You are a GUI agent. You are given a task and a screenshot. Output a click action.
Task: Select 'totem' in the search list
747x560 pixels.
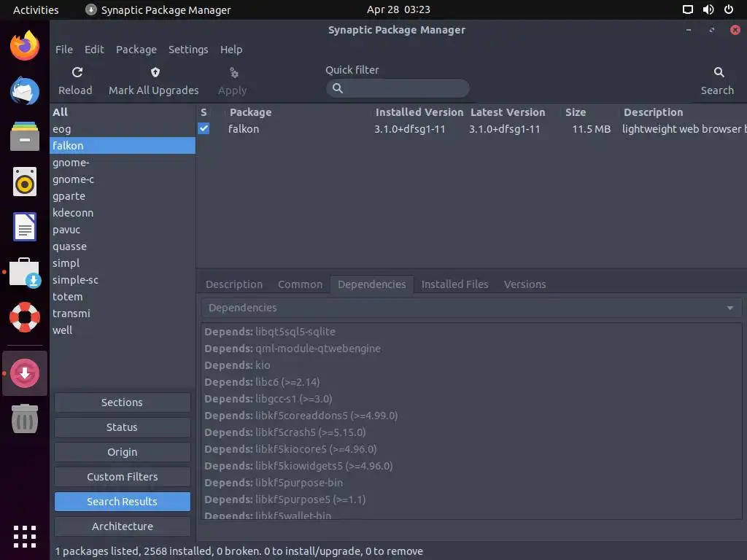123,297
